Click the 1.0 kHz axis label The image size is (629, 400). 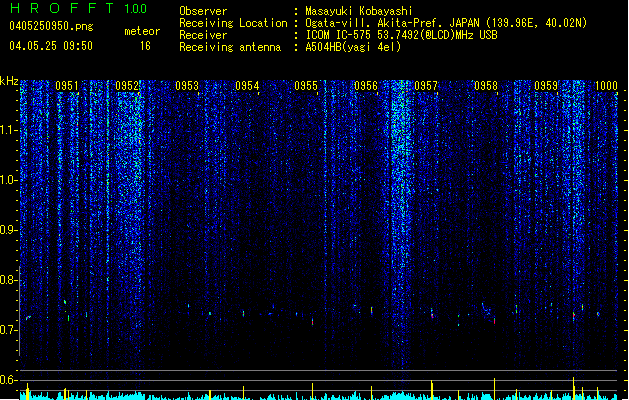click(x=8, y=180)
